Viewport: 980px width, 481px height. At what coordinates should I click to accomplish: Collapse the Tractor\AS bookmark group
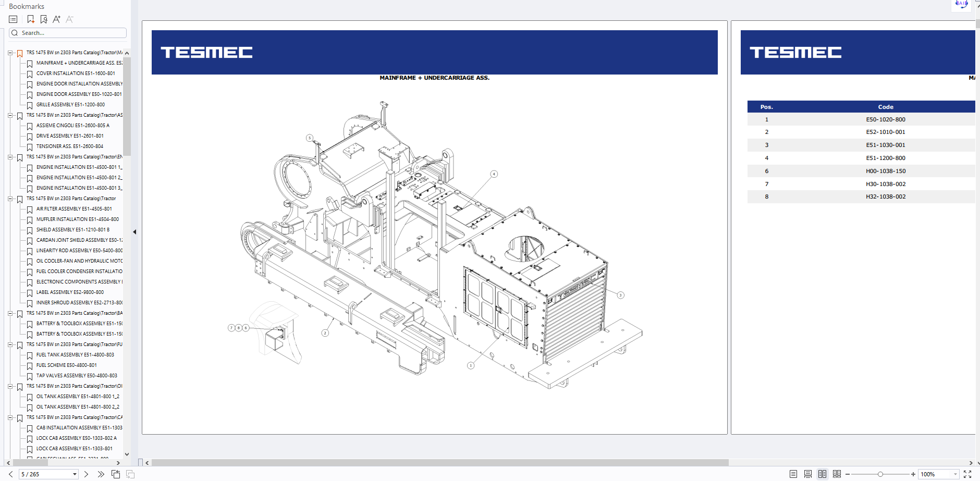[x=10, y=115]
